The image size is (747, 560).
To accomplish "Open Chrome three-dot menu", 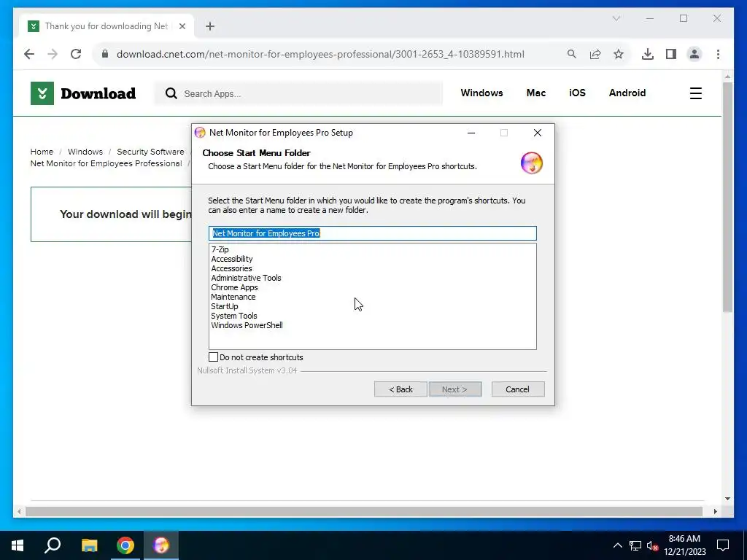I will pyautogui.click(x=718, y=54).
